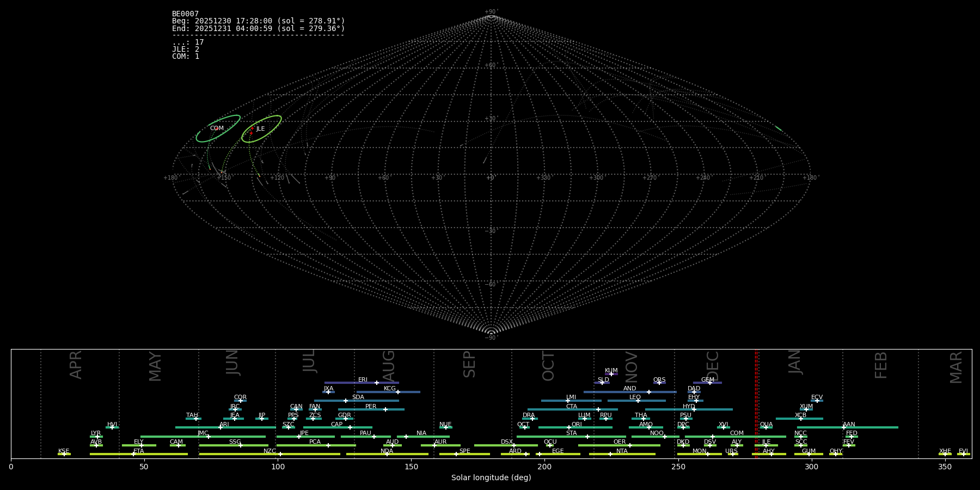
Task: Click the BE0007 station title text
Action: [x=185, y=14]
